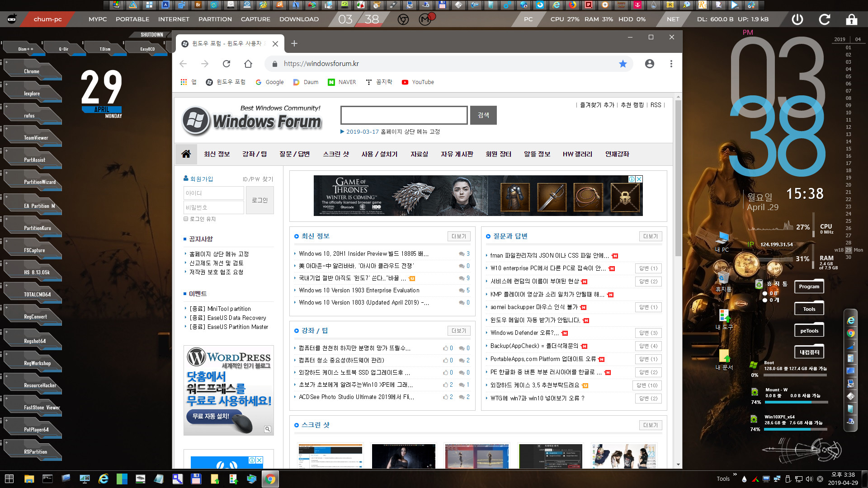Open the 강좌 / 팁 menu tab
The width and height of the screenshot is (868, 488).
[x=255, y=154]
